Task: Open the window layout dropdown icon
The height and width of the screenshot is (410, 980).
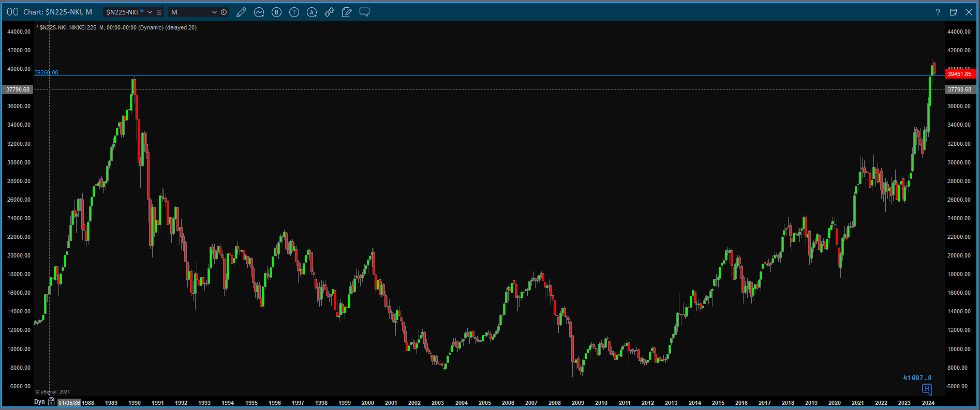Action: tap(953, 12)
